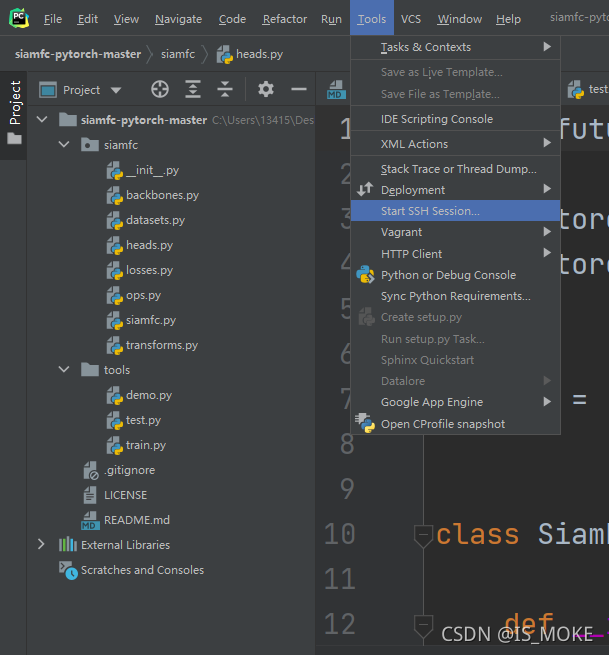Screen dimensions: 609x655
Task: Click the Expand All icon in Project toolbar
Action: click(193, 89)
